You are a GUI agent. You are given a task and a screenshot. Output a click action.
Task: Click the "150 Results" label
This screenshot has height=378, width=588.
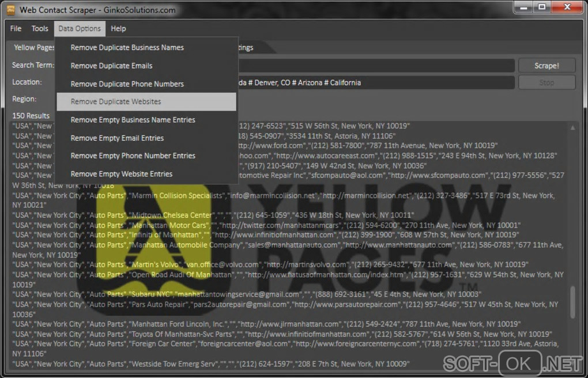pyautogui.click(x=31, y=115)
